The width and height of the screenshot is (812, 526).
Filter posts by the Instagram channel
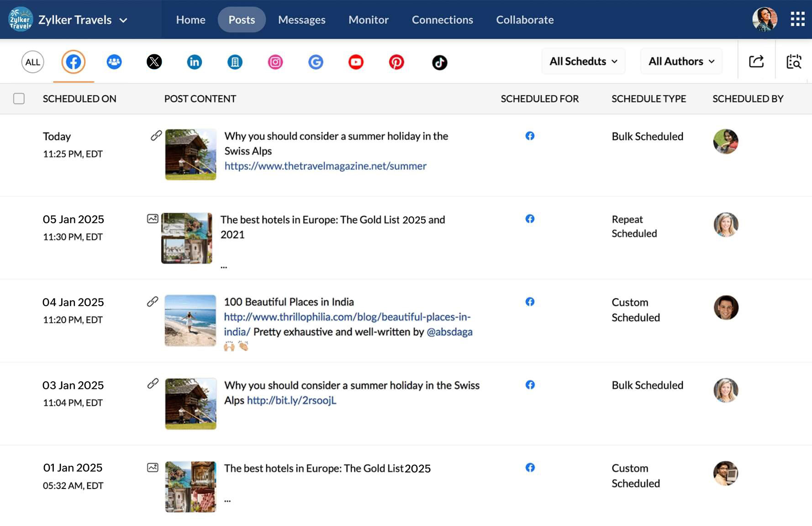(x=275, y=62)
